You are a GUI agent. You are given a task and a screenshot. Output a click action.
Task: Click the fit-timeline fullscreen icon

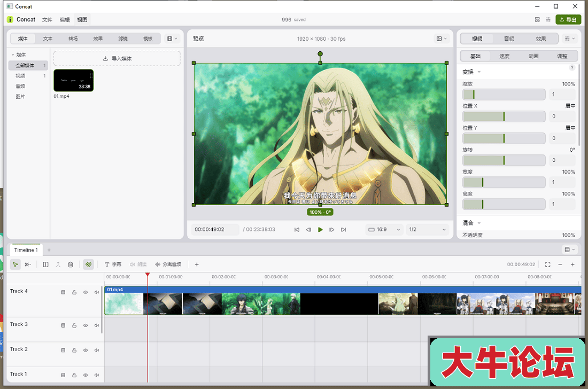547,264
